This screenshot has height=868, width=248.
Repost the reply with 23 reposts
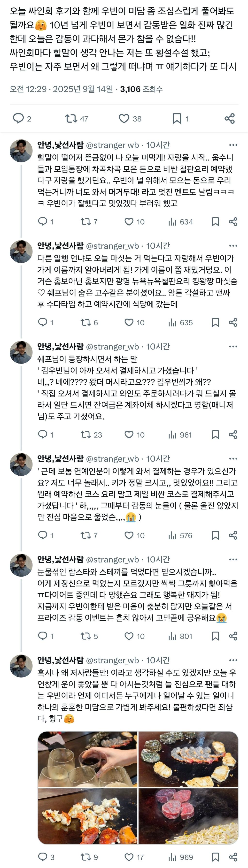pos(85,435)
